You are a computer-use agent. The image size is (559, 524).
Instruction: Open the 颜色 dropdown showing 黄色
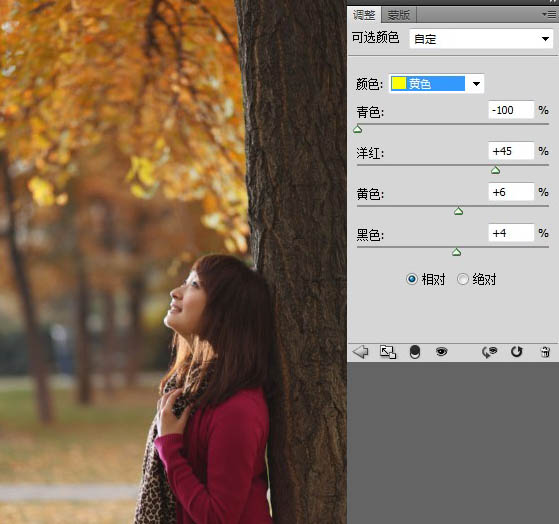tap(436, 84)
